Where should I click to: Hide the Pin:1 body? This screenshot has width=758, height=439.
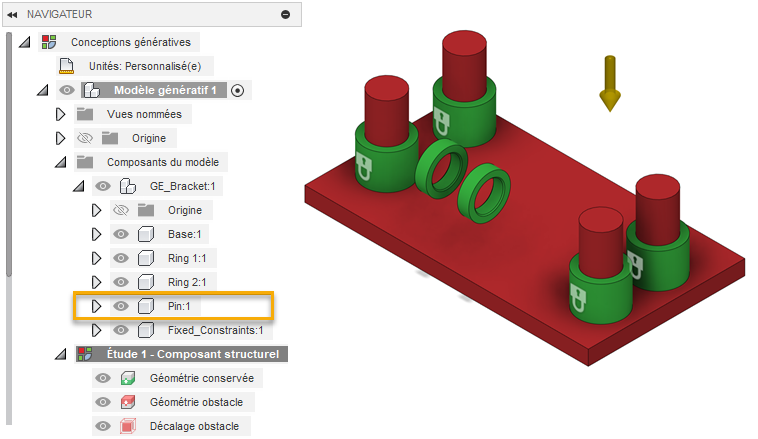[121, 306]
